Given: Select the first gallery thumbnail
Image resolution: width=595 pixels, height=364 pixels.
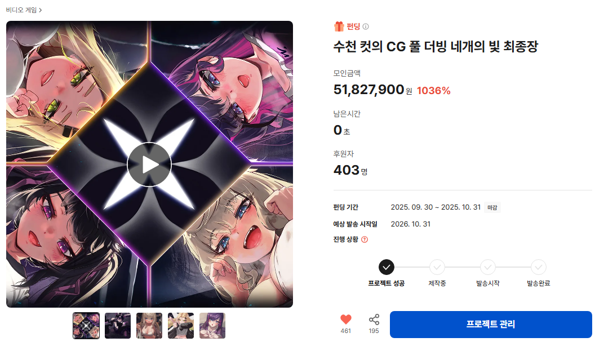Looking at the screenshot, I should (x=86, y=326).
